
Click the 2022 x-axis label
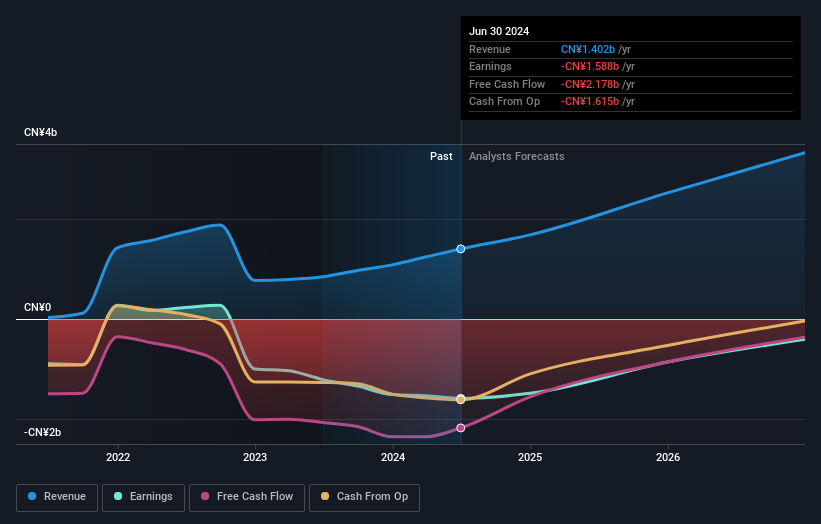point(118,458)
